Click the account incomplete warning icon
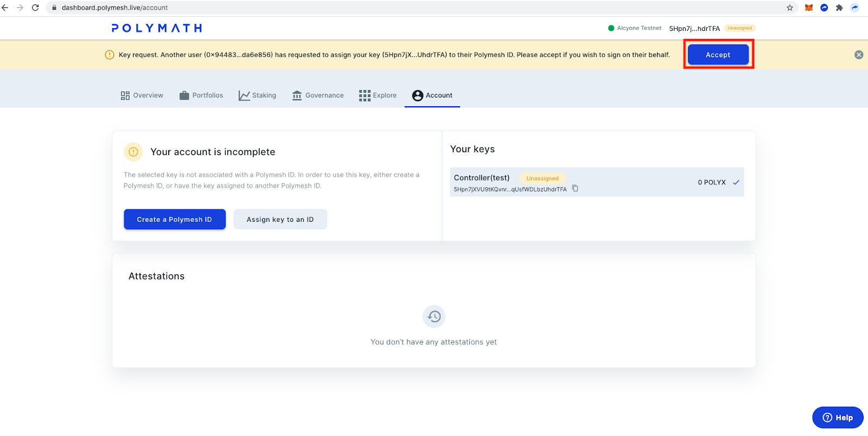The height and width of the screenshot is (436, 868). click(x=133, y=152)
